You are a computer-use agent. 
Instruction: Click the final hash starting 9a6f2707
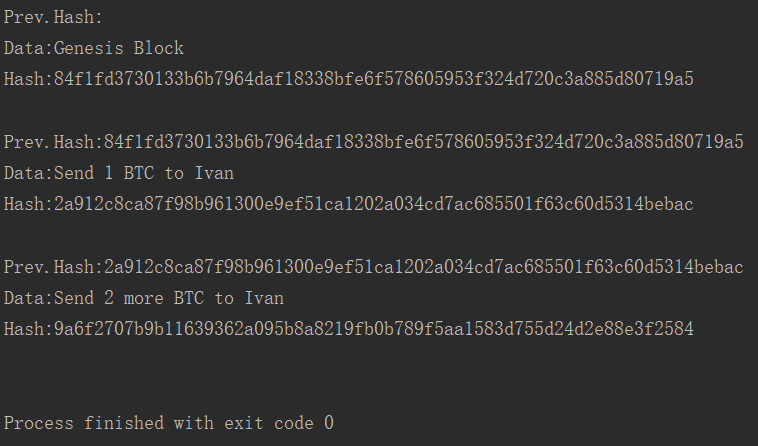point(349,329)
